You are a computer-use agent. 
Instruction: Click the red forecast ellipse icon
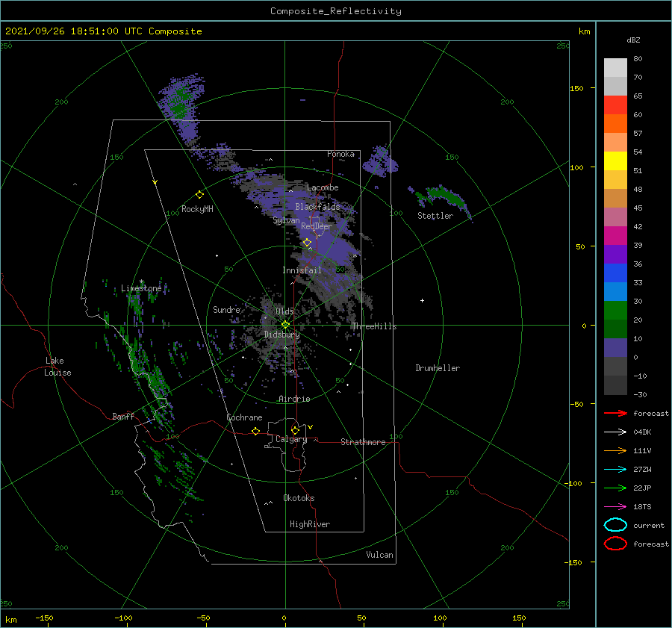[x=615, y=544]
